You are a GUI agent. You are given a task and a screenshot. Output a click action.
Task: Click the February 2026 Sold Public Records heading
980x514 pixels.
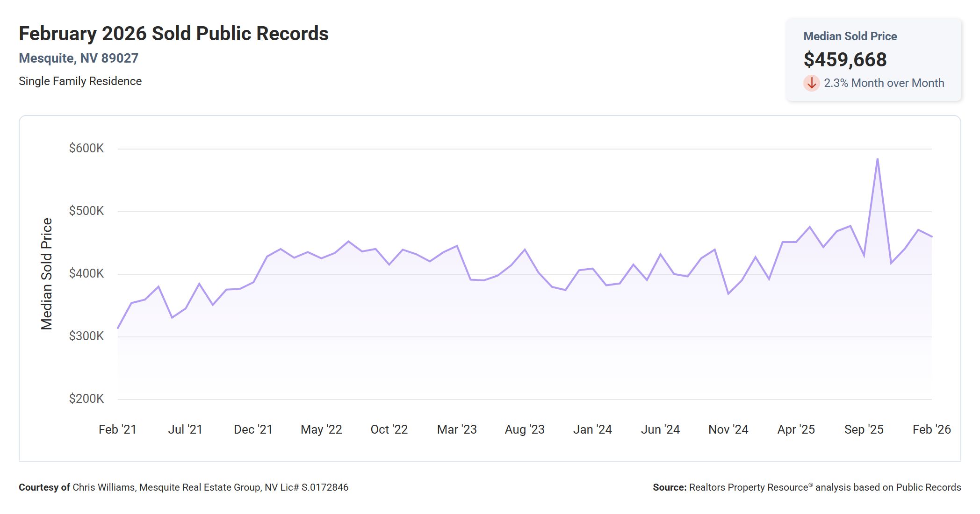tap(173, 34)
